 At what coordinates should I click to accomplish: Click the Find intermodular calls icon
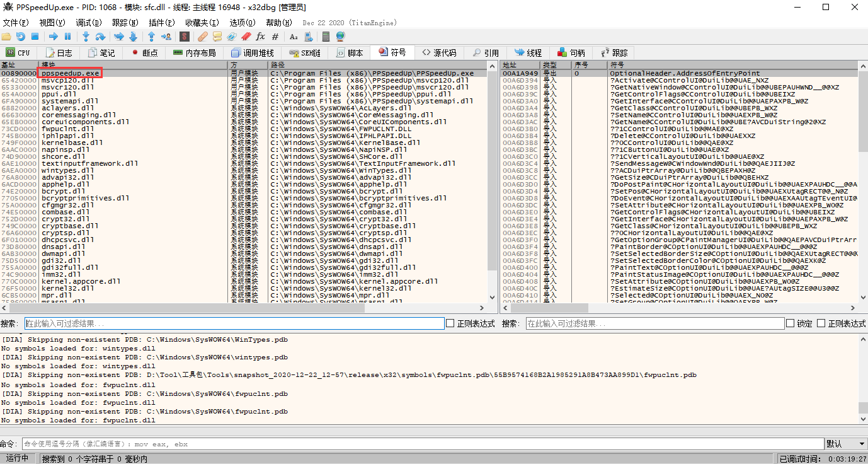308,37
